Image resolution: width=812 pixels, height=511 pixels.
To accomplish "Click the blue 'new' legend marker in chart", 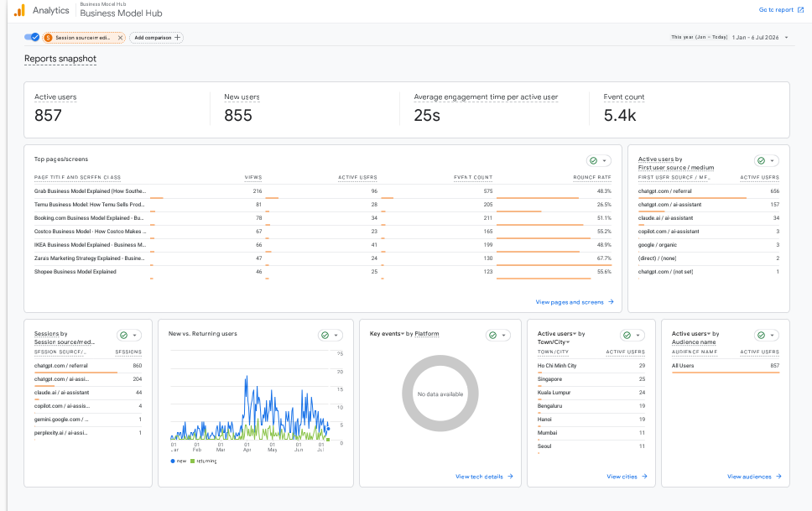I will tap(173, 461).
